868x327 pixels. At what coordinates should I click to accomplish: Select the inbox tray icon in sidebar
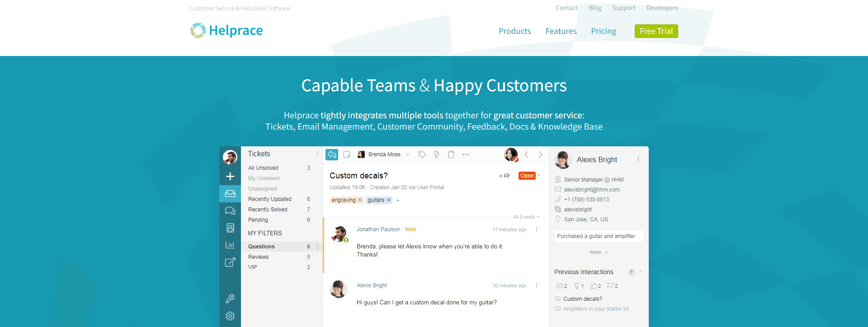tap(230, 193)
